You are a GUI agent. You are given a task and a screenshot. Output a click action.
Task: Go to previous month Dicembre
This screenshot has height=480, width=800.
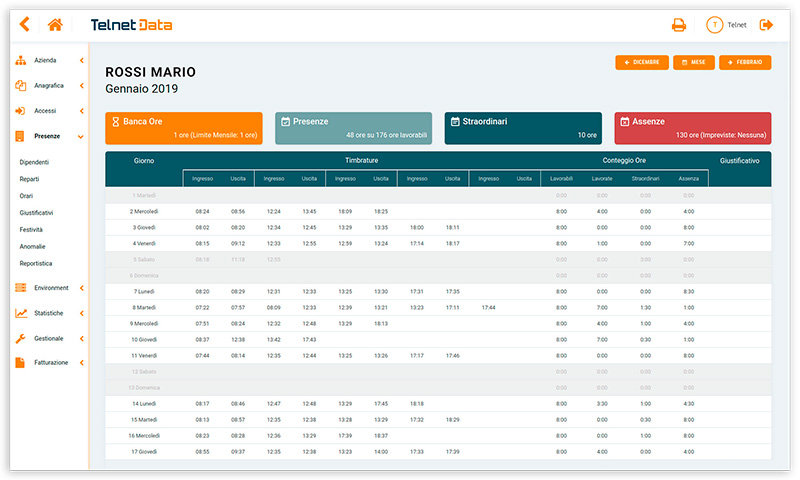642,62
